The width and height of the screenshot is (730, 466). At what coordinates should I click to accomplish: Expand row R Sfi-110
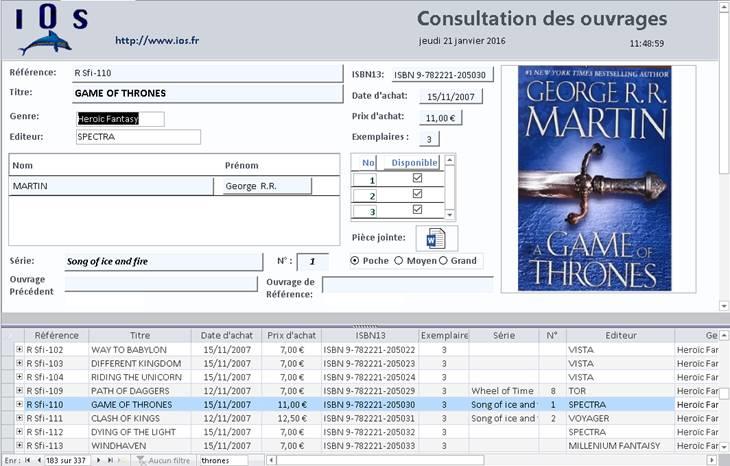(19, 404)
